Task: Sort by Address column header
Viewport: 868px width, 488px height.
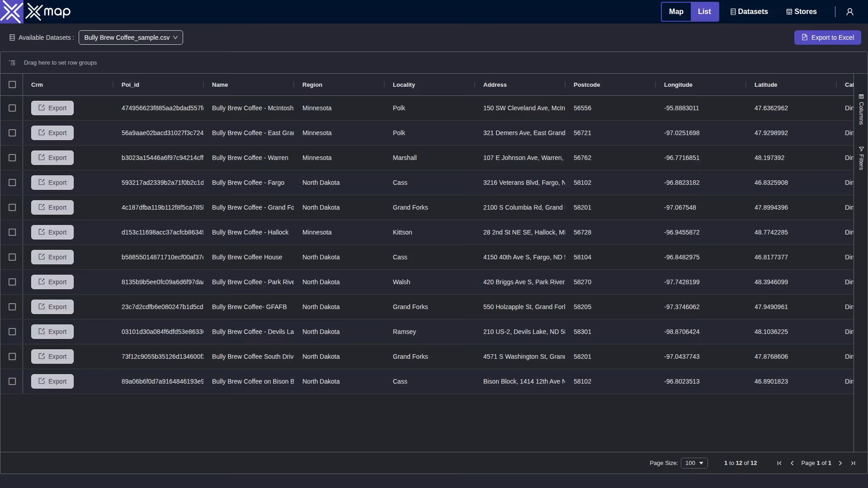Action: tap(495, 84)
